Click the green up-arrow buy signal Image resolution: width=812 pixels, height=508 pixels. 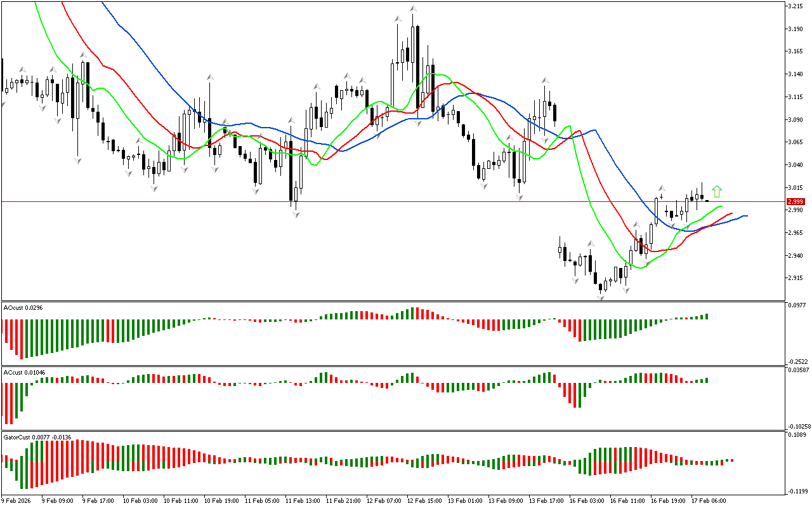[x=717, y=191]
